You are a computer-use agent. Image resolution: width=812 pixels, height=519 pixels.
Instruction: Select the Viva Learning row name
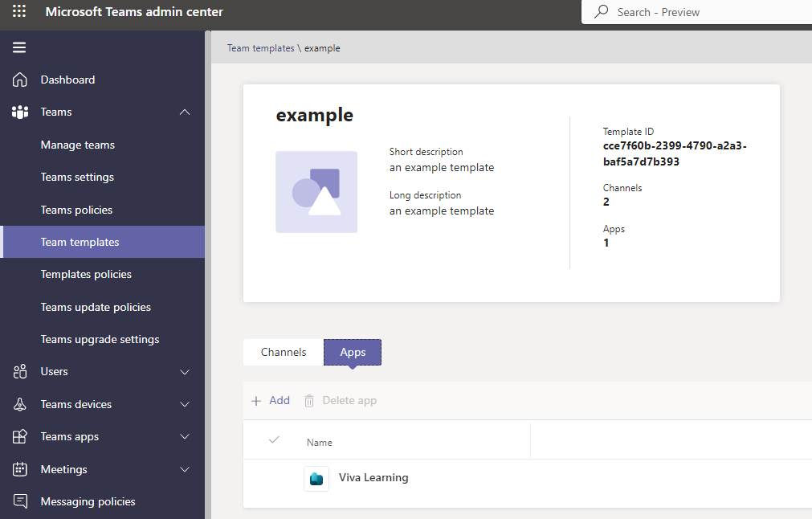pyautogui.click(x=373, y=477)
